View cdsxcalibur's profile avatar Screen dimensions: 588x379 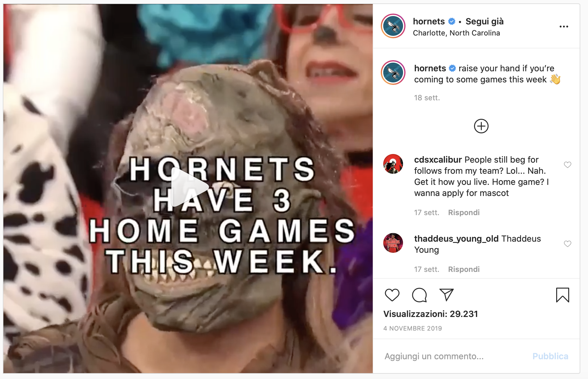coord(393,164)
